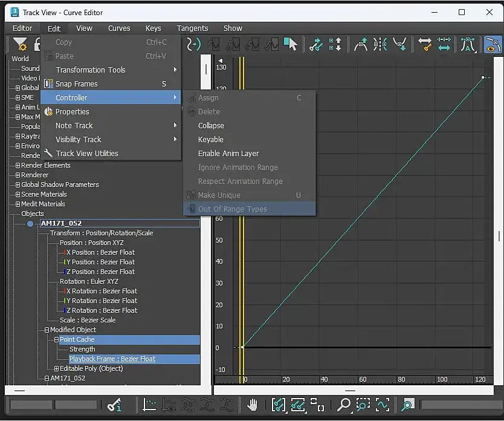504x421 pixels.
Task: Click the Parameter Curve Out-of-Range icon
Action: click(193, 44)
